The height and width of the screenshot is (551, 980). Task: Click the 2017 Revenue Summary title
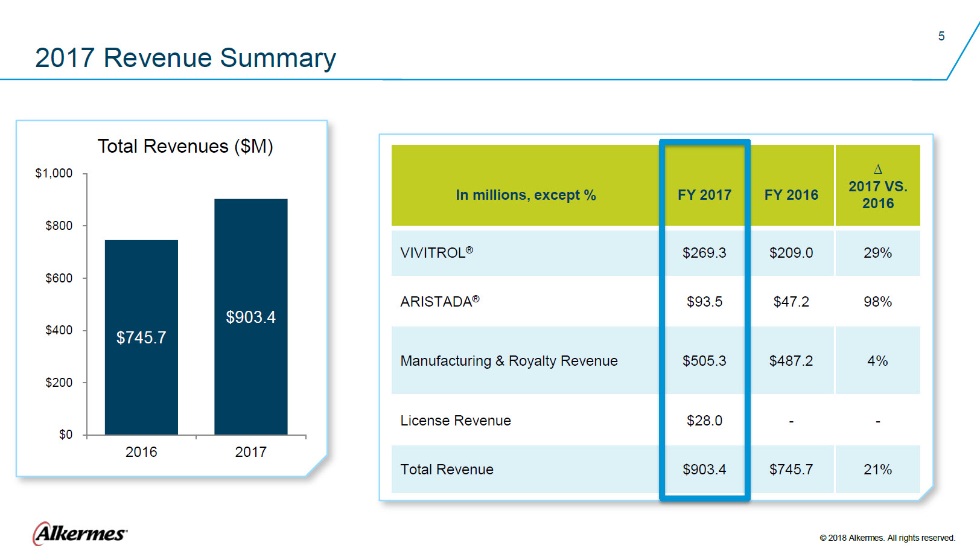[185, 58]
